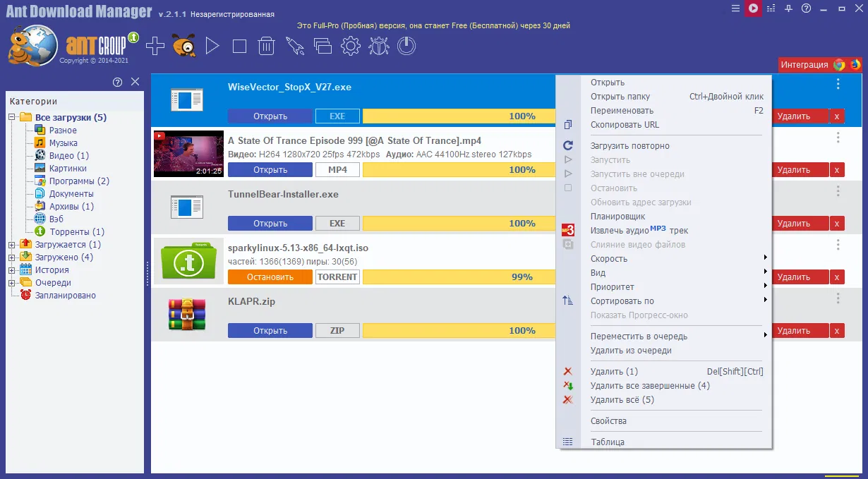
Task: Stop downloads with toolbar square icon
Action: point(239,47)
